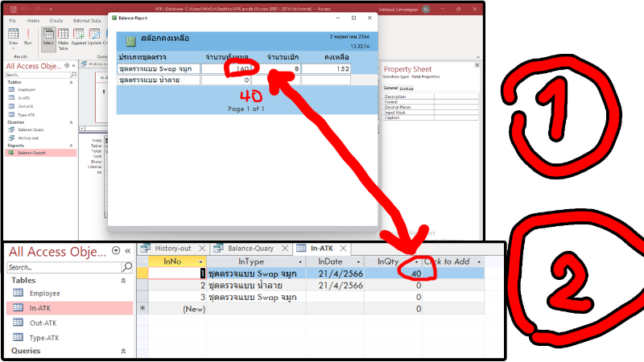Click the search magnifier in the lower navigation pane
Image resolution: width=644 pixels, height=362 pixels.
pyautogui.click(x=126, y=268)
